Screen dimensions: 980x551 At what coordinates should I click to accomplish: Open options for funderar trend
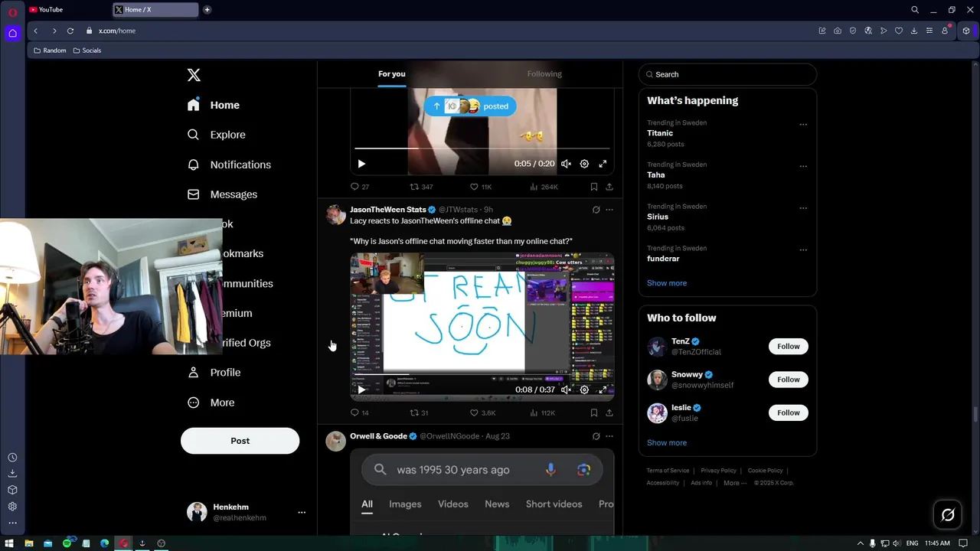click(x=803, y=249)
